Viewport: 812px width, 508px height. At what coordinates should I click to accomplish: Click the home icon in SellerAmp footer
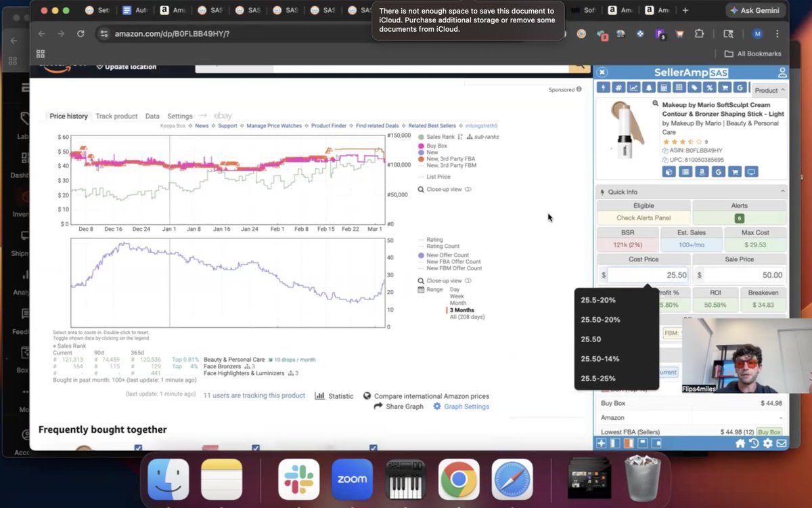click(x=740, y=443)
